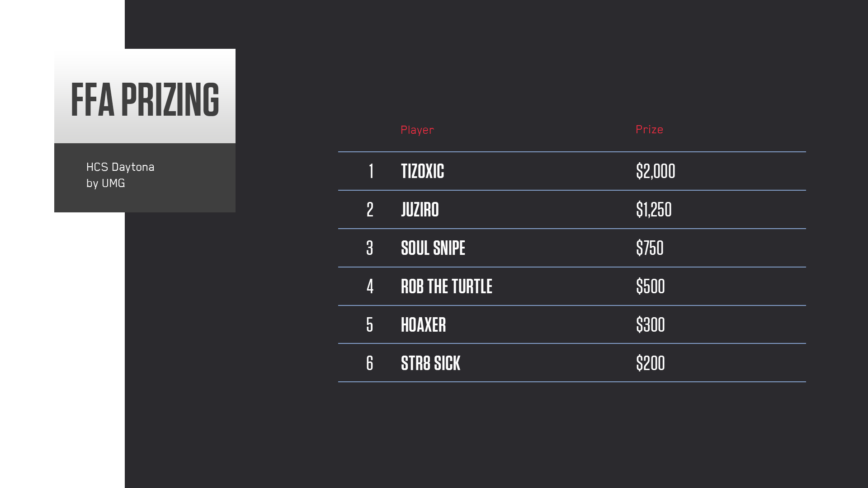868x488 pixels.
Task: Click rank number 3 beside SOUL SNIPE
Action: click(370, 248)
